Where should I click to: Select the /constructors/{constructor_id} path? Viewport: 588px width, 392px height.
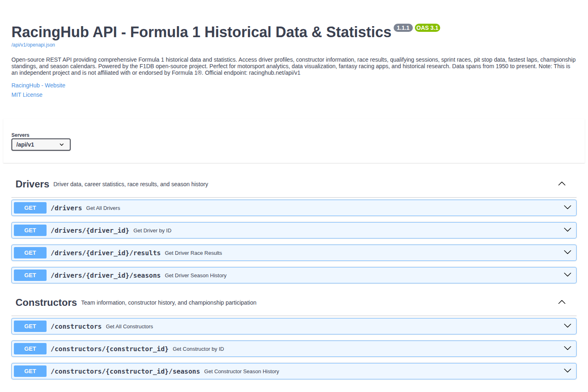[x=109, y=349]
